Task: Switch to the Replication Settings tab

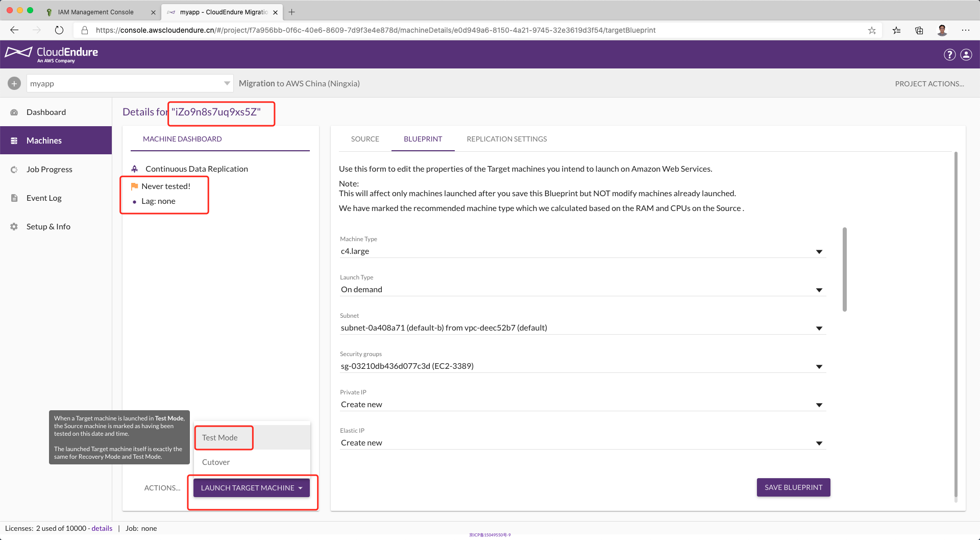Action: (506, 139)
